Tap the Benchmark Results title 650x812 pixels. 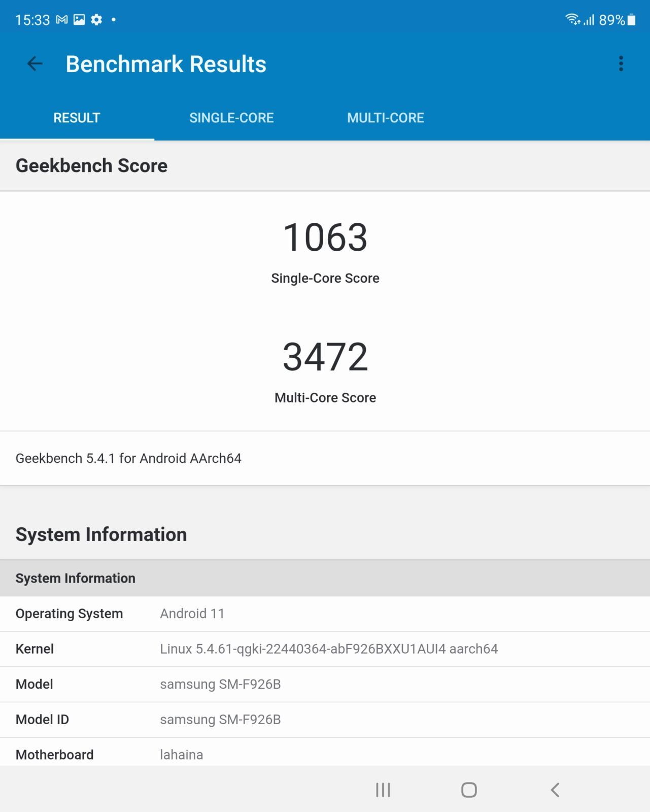click(166, 64)
